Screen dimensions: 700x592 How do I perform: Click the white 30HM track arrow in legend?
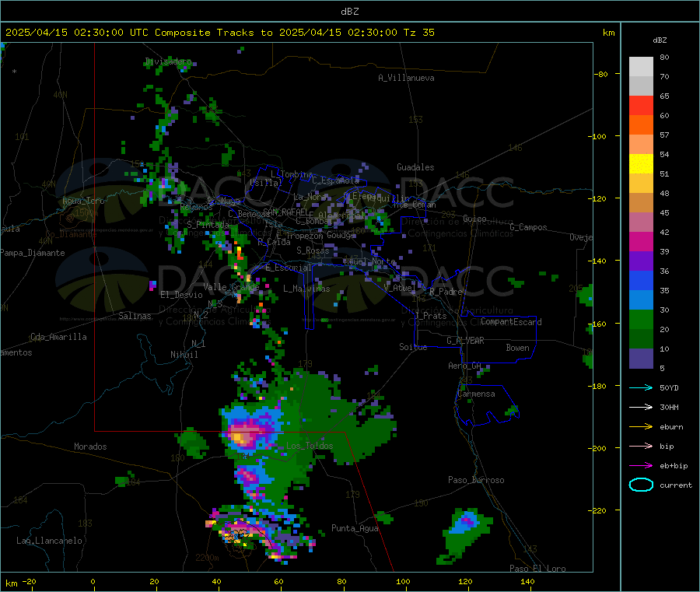point(641,407)
